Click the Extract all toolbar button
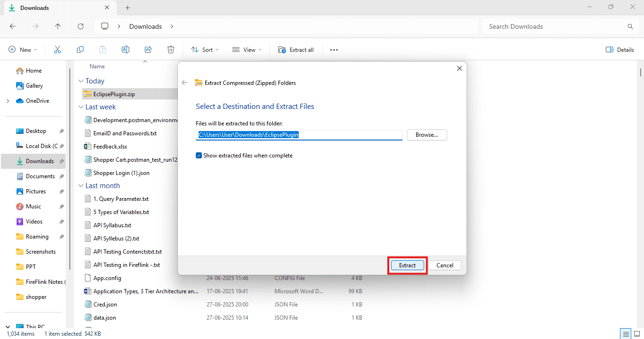Screen dimensions: 644x339 coord(296,50)
